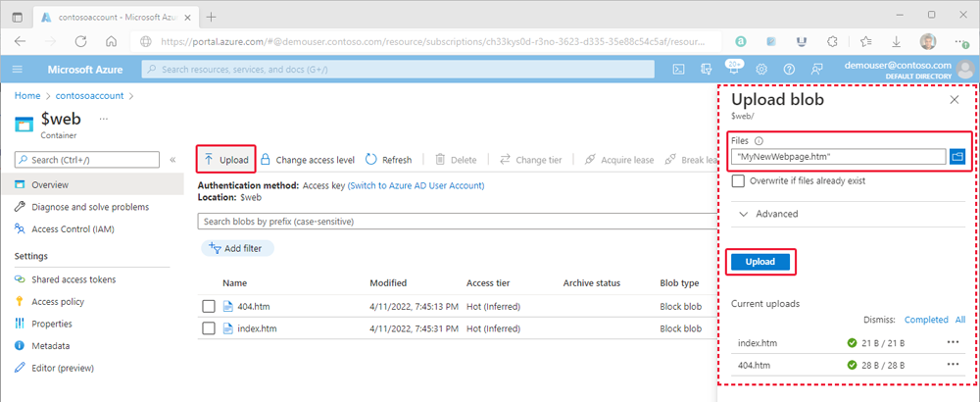
Task: Open more options for index.htm upload
Action: coord(953,342)
